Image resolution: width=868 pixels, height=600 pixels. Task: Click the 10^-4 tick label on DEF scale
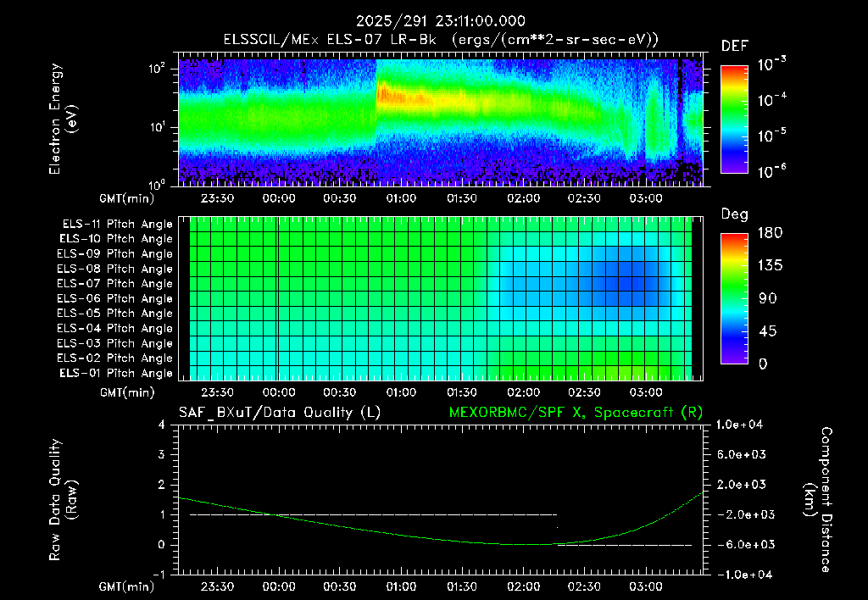(771, 100)
